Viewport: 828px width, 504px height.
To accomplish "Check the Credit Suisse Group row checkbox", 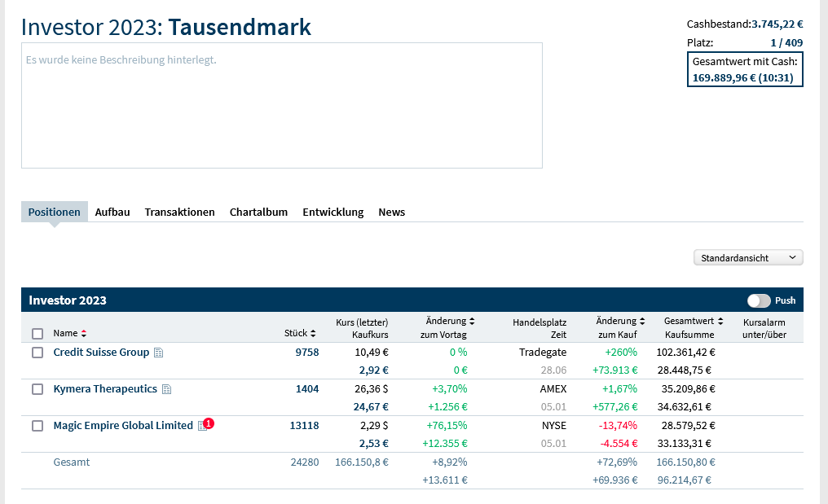I will pyautogui.click(x=37, y=353).
